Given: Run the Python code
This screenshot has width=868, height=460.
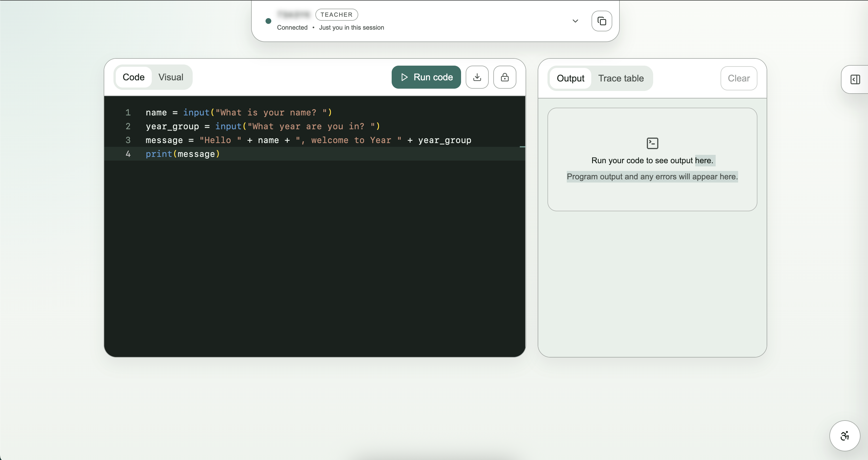Looking at the screenshot, I should coord(426,77).
